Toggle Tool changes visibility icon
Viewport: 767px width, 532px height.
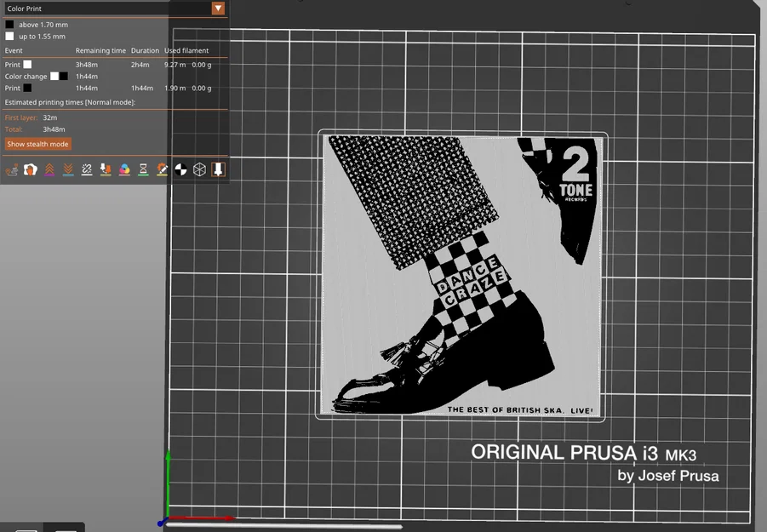point(106,169)
